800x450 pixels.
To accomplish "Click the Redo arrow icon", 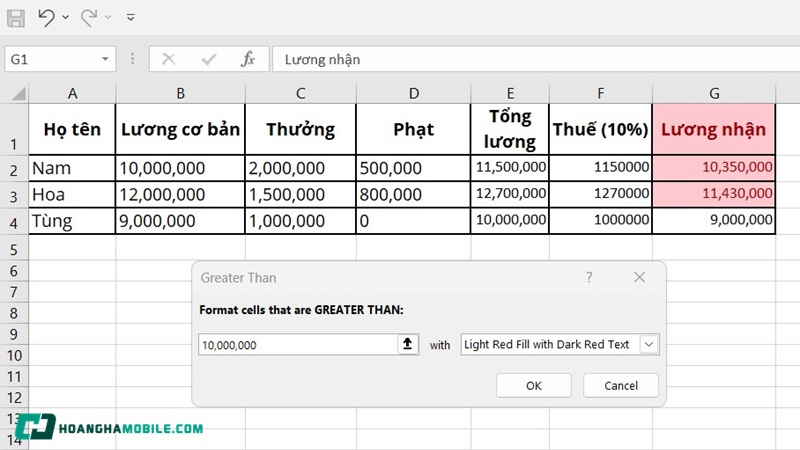I will [x=89, y=17].
